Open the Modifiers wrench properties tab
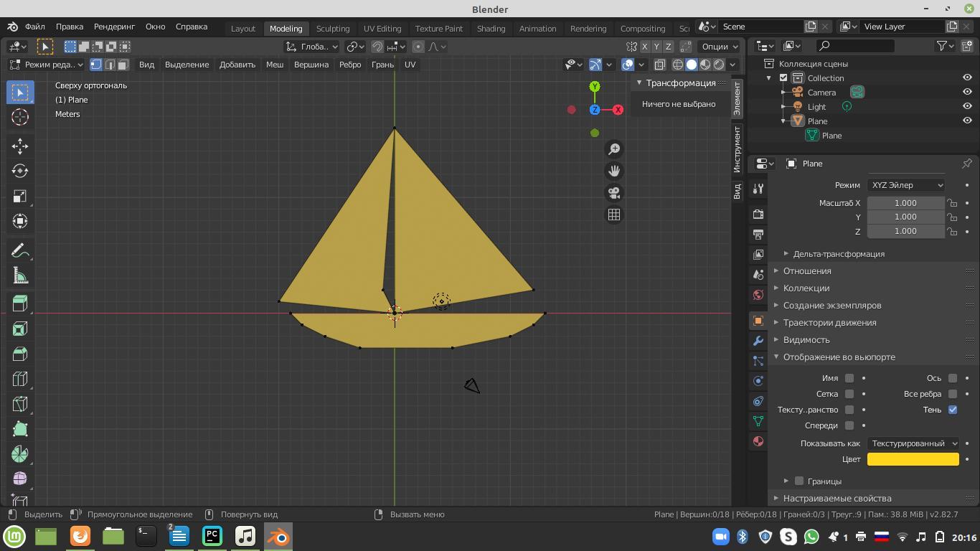The width and height of the screenshot is (980, 551). (x=758, y=341)
